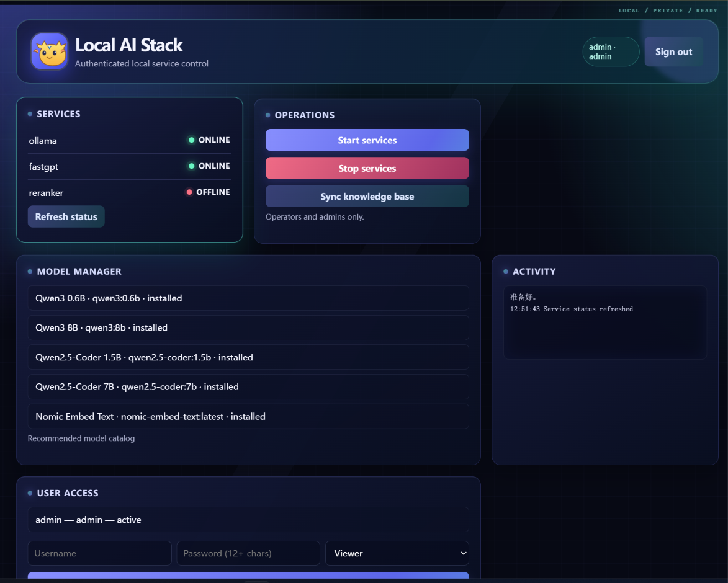Image resolution: width=728 pixels, height=583 pixels.
Task: Sign out of the admin session
Action: [673, 51]
